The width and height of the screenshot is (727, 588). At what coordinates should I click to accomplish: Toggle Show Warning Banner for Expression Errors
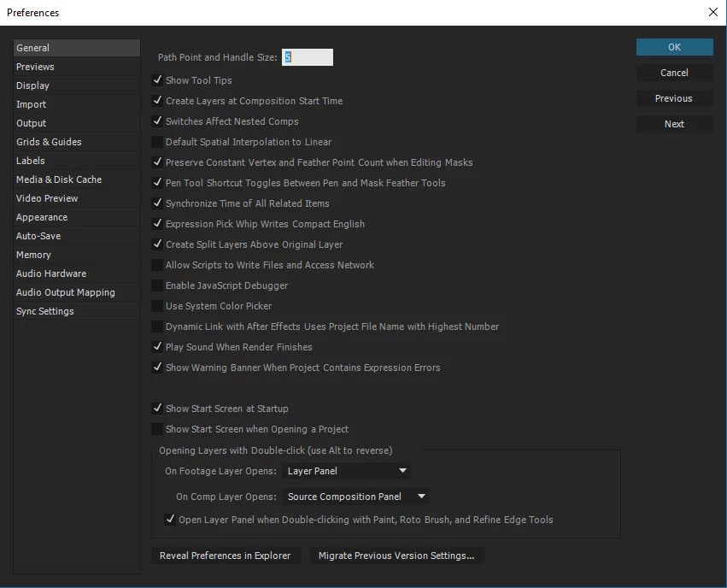(157, 367)
